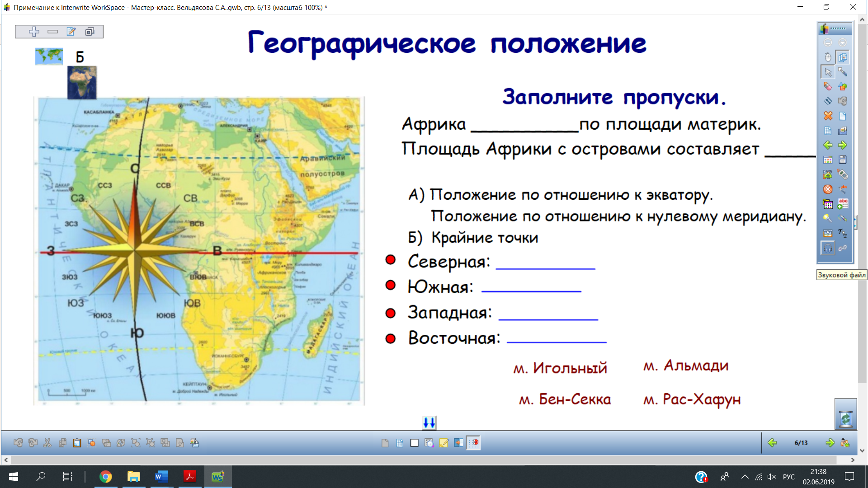The height and width of the screenshot is (488, 868).
Task: Click the floppy disk Save icon
Action: click(x=842, y=160)
